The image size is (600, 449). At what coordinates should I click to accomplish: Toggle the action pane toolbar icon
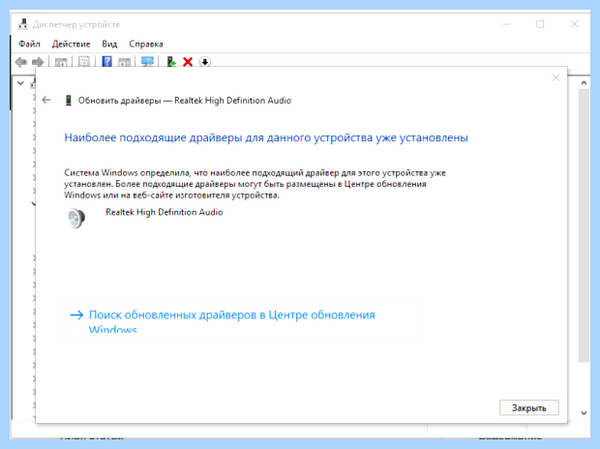pyautogui.click(x=124, y=62)
